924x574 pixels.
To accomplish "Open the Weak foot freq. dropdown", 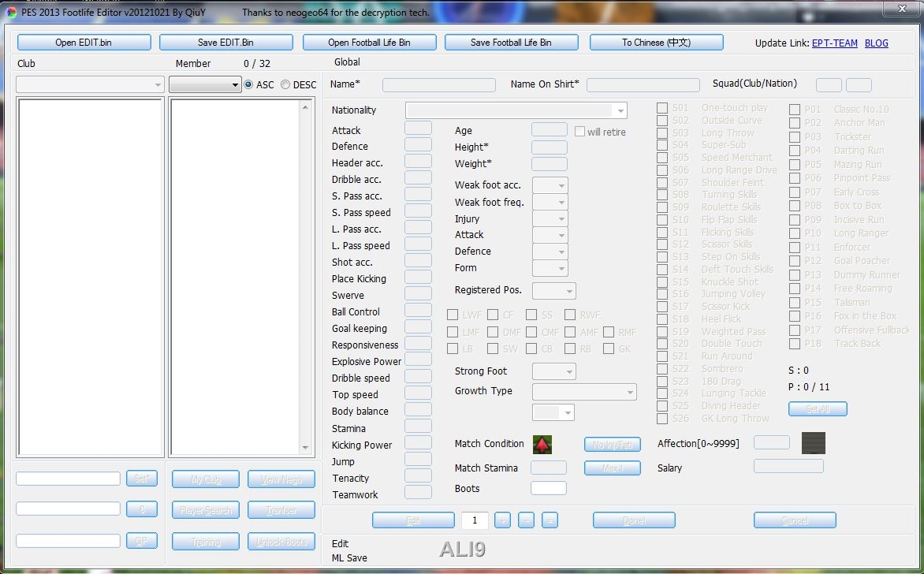I will coord(550,202).
